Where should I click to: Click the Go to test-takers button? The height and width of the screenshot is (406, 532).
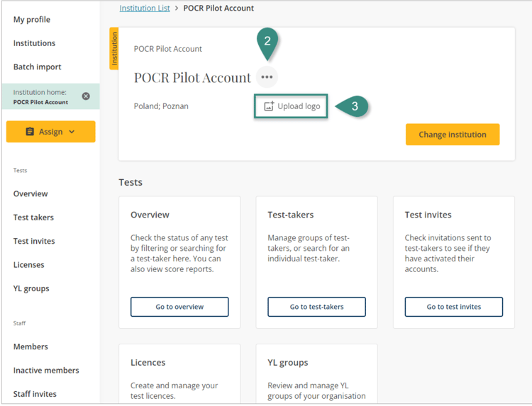coord(316,307)
